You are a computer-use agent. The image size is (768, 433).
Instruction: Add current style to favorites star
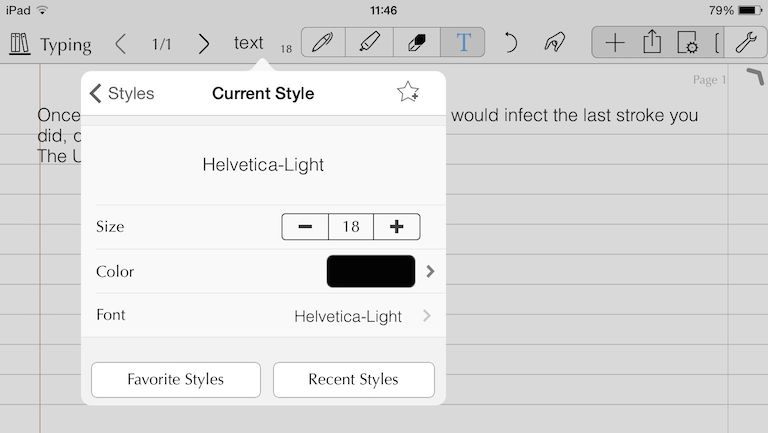tap(407, 93)
